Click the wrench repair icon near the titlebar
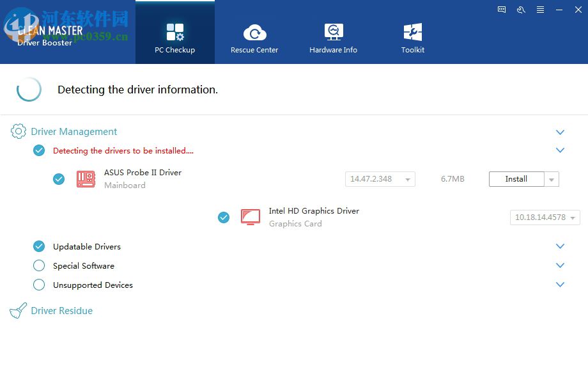The image size is (588, 371). coord(520,10)
